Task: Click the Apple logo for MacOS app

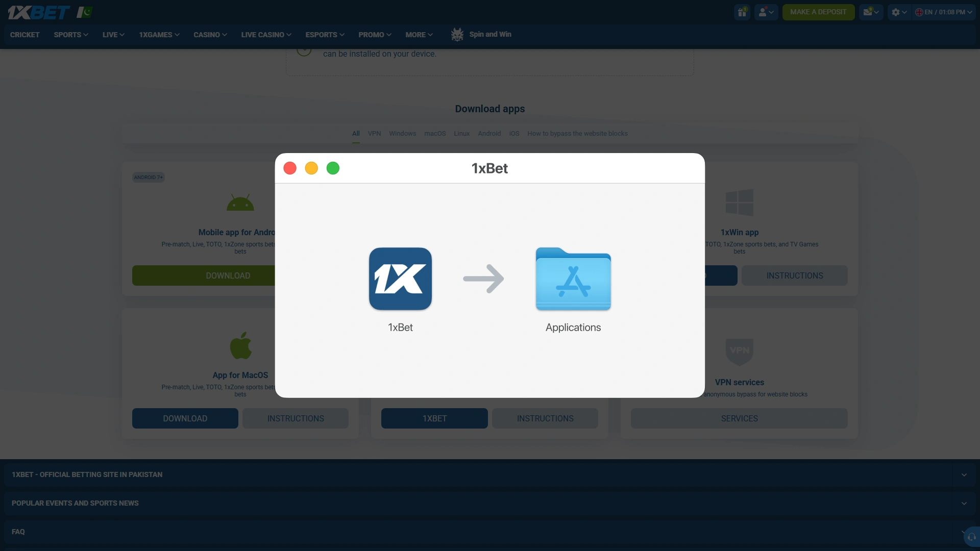Action: click(240, 345)
